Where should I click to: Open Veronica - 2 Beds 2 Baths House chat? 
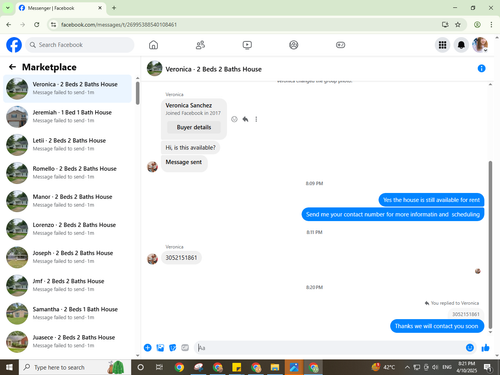[67, 88]
